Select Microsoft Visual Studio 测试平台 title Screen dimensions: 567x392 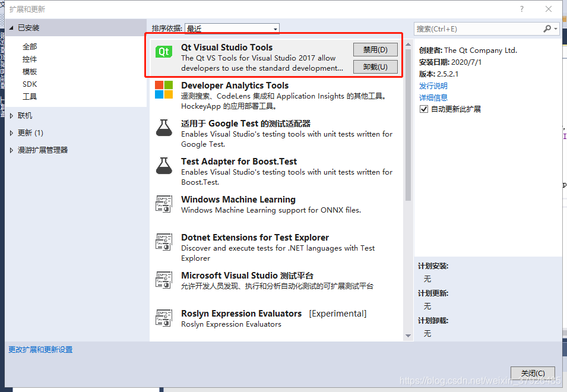tap(248, 275)
